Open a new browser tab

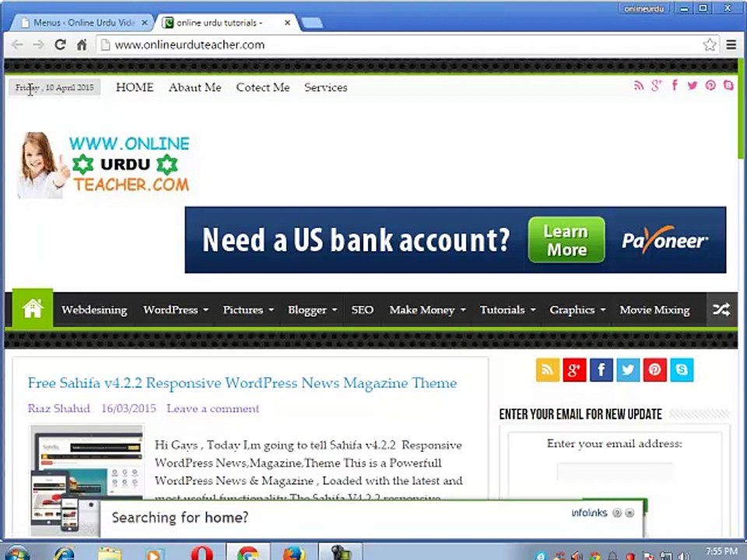point(312,23)
